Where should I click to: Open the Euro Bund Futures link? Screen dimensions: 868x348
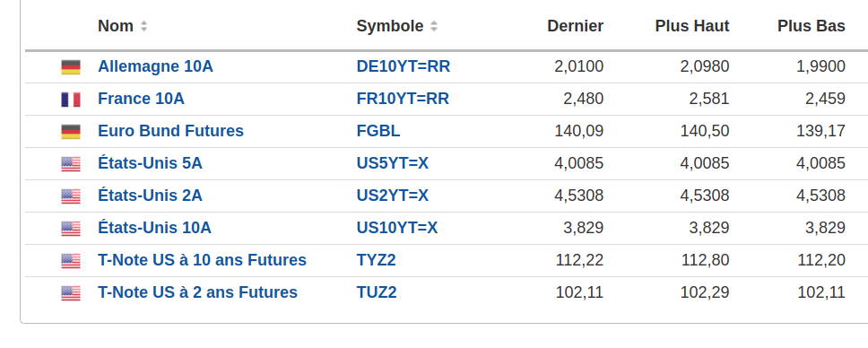click(x=170, y=131)
